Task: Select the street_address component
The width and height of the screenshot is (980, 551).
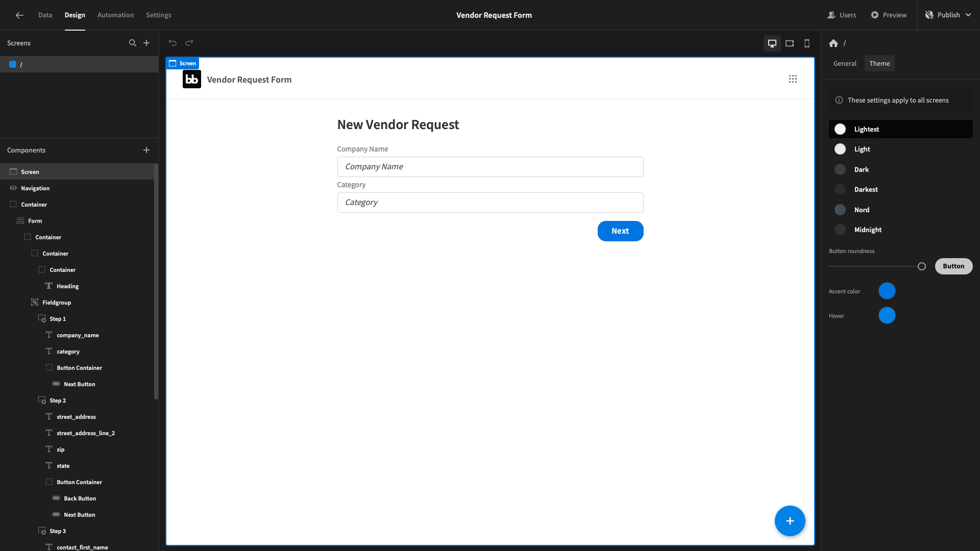Action: coord(77,417)
